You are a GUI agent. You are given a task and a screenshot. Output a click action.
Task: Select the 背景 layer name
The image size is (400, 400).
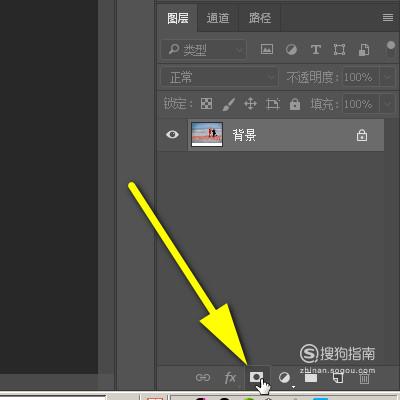pos(244,135)
